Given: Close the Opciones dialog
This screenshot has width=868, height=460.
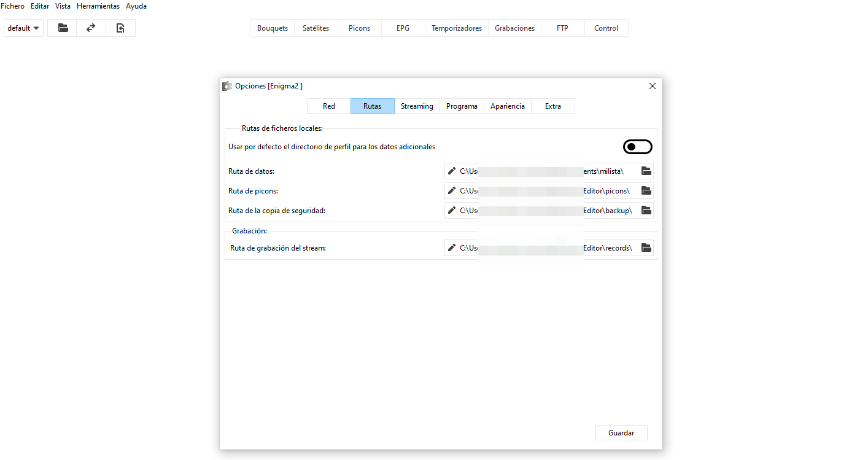Looking at the screenshot, I should (653, 86).
